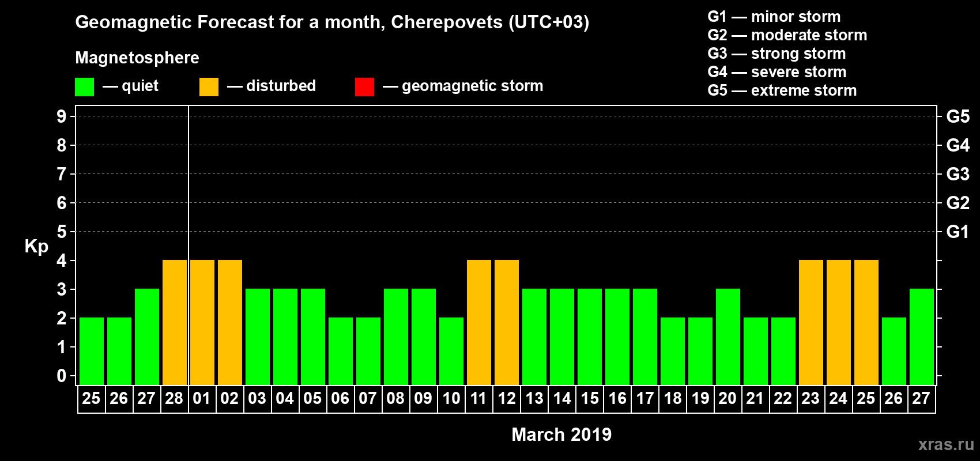Select the green bar for March 18
Viewport: 980px width, 461px height.
(x=673, y=351)
